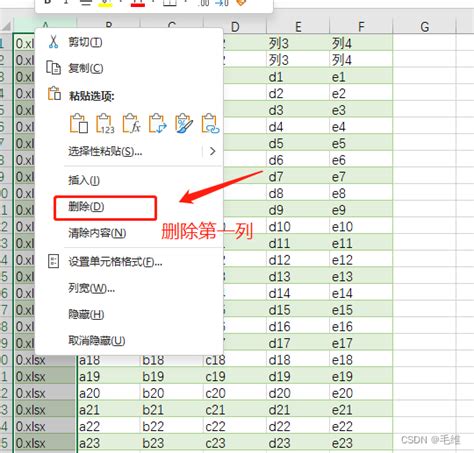Choose Paste Formatting brush option
Screen dimensions: 474x453
184,123
